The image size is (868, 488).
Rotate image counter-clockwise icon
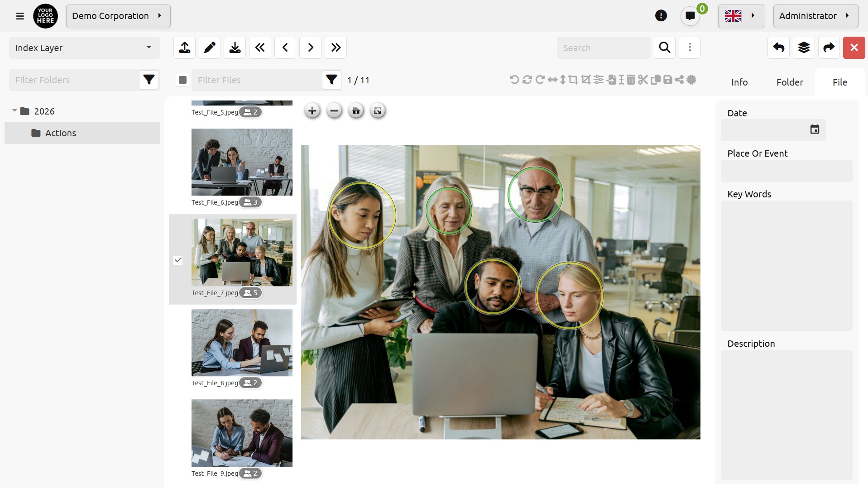[x=514, y=80]
